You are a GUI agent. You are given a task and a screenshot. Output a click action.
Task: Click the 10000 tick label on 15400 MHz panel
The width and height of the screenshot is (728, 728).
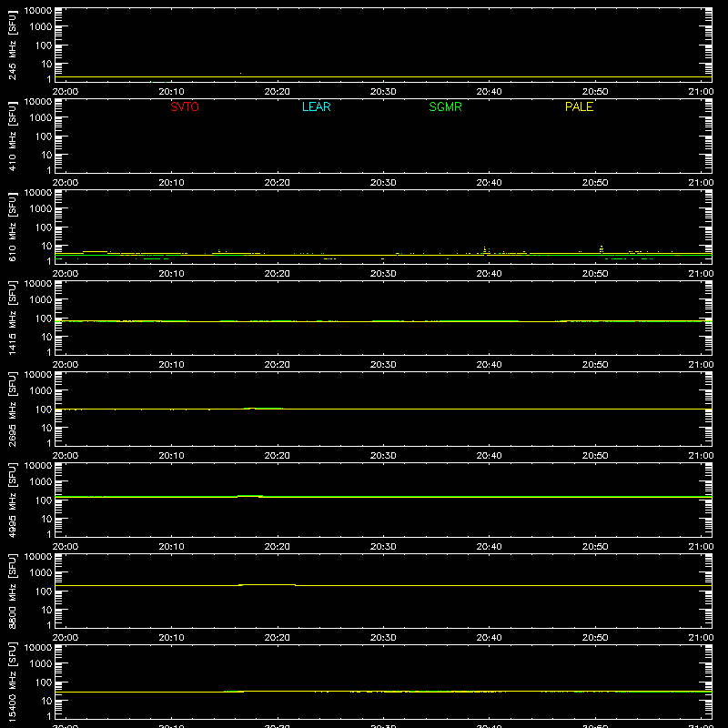[38, 648]
